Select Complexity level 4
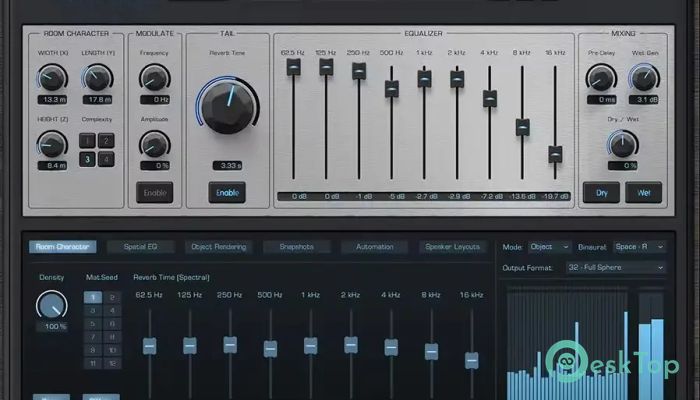The image size is (700, 400). [107, 159]
